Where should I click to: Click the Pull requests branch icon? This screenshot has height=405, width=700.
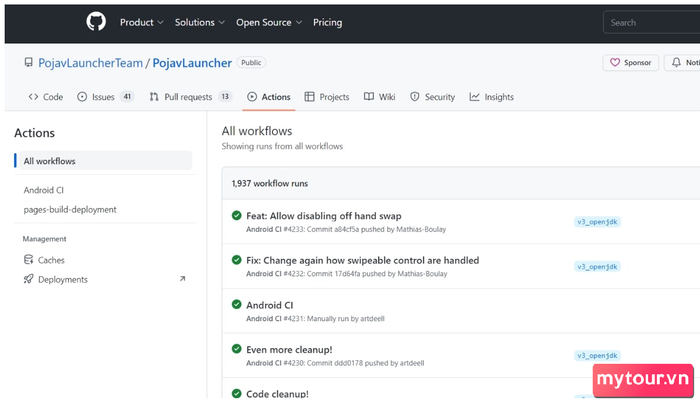(x=154, y=96)
